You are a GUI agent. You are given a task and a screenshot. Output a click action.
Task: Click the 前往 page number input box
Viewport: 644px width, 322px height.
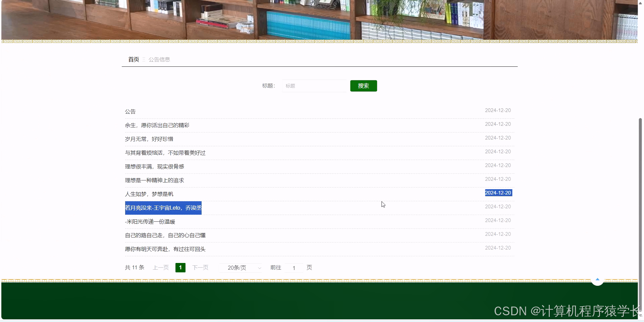tap(293, 268)
